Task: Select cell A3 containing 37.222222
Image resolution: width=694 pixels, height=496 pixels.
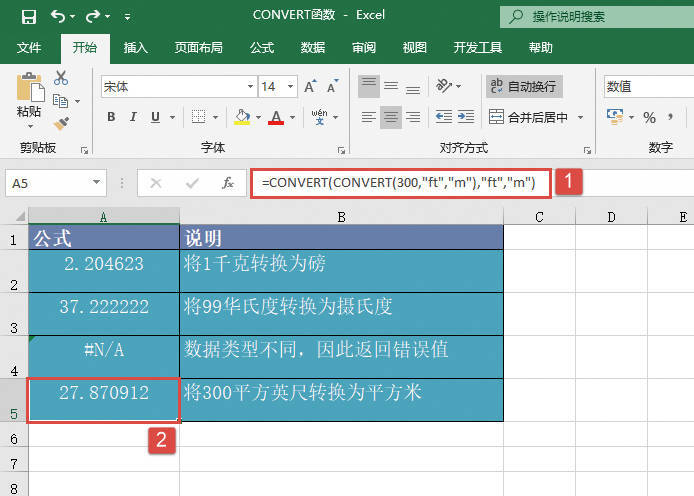Action: tap(104, 307)
